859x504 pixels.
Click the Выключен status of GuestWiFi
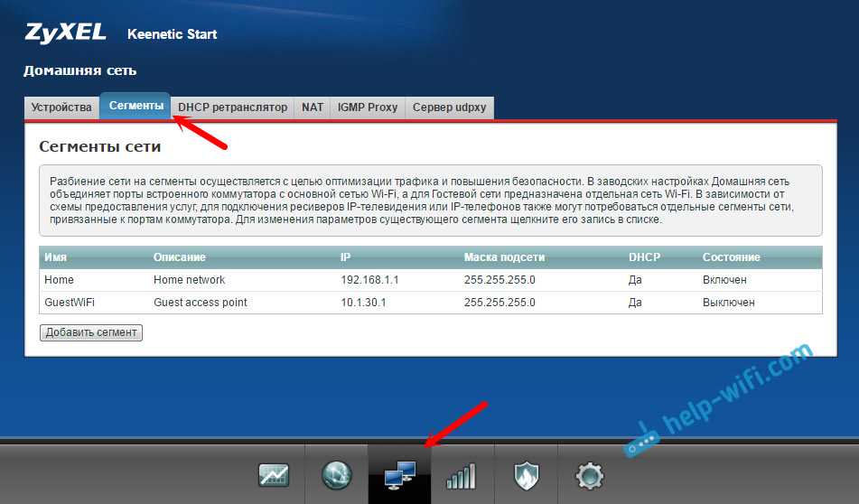(x=729, y=303)
